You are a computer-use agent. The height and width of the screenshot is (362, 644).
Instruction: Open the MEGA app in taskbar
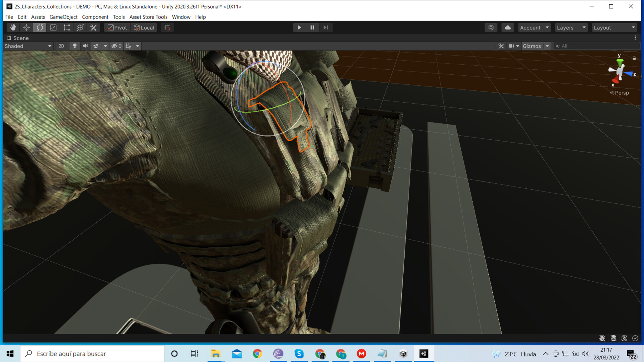click(x=362, y=353)
